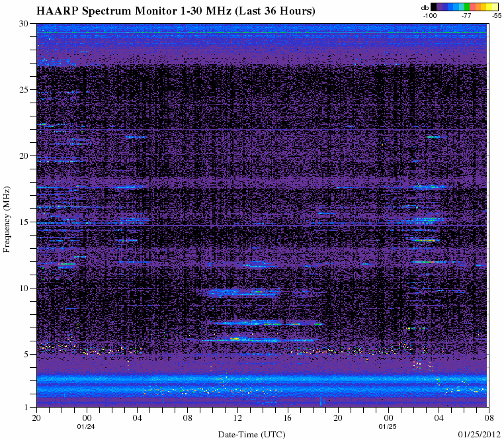Click the 00 hour label above 01/25
Image resolution: width=504 pixels, height=440 pixels.
click(x=388, y=418)
